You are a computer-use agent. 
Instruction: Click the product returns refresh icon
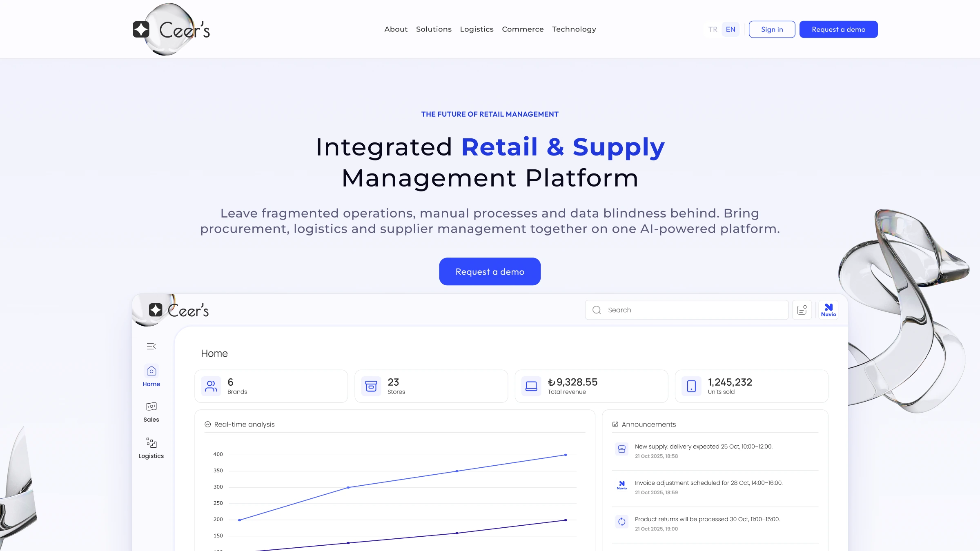[622, 522]
